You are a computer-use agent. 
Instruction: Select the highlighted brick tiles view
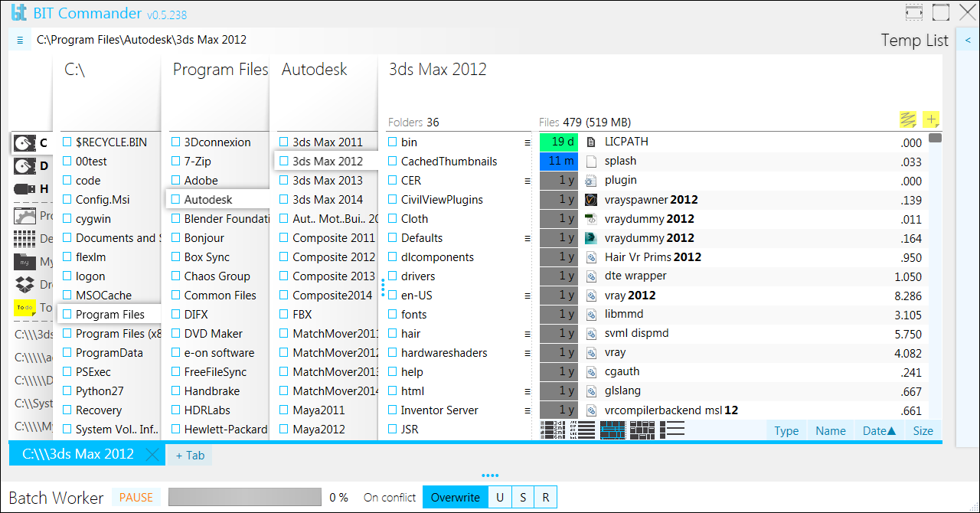click(x=613, y=430)
